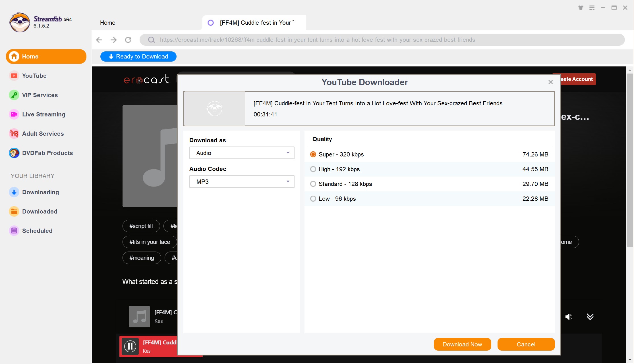Select Super - 320 kbps quality

click(x=313, y=154)
